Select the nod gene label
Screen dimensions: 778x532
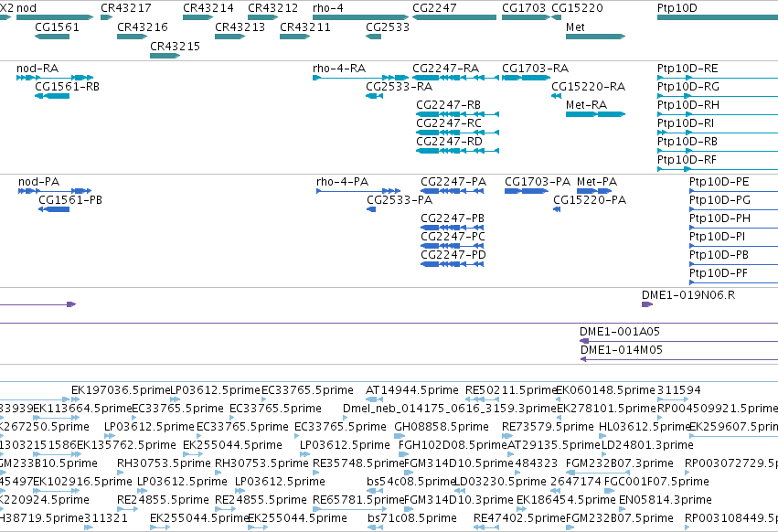click(27, 8)
